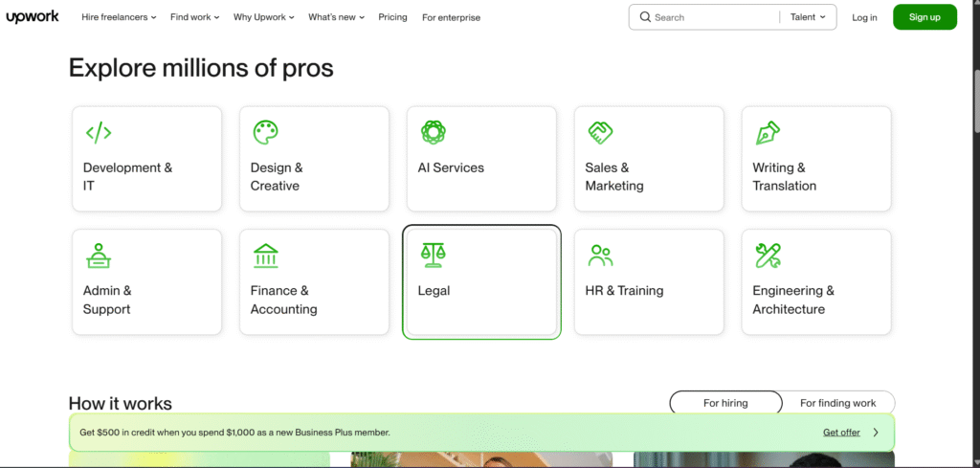Viewport: 980px width, 468px height.
Task: Switch to the For finding work option
Action: tap(837, 403)
